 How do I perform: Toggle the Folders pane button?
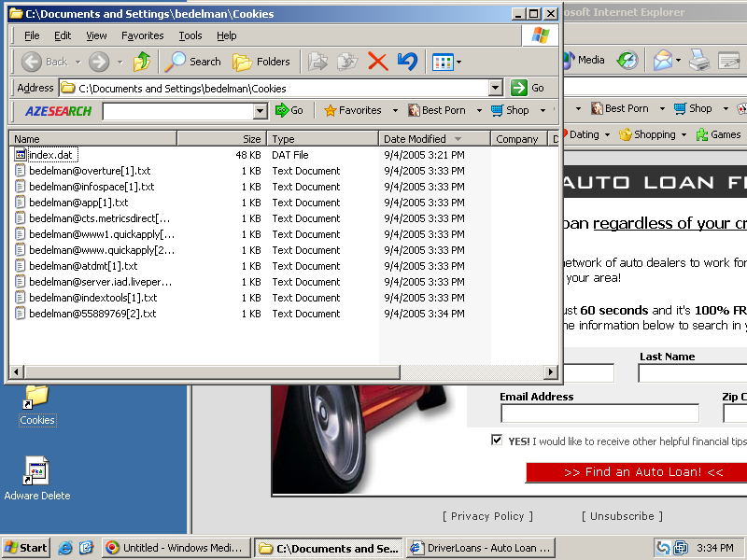(261, 62)
